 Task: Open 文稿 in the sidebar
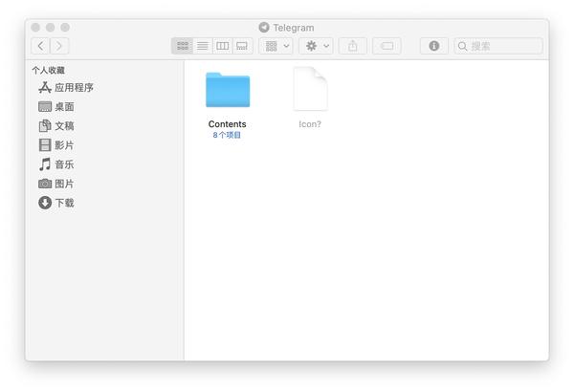[x=56, y=126]
